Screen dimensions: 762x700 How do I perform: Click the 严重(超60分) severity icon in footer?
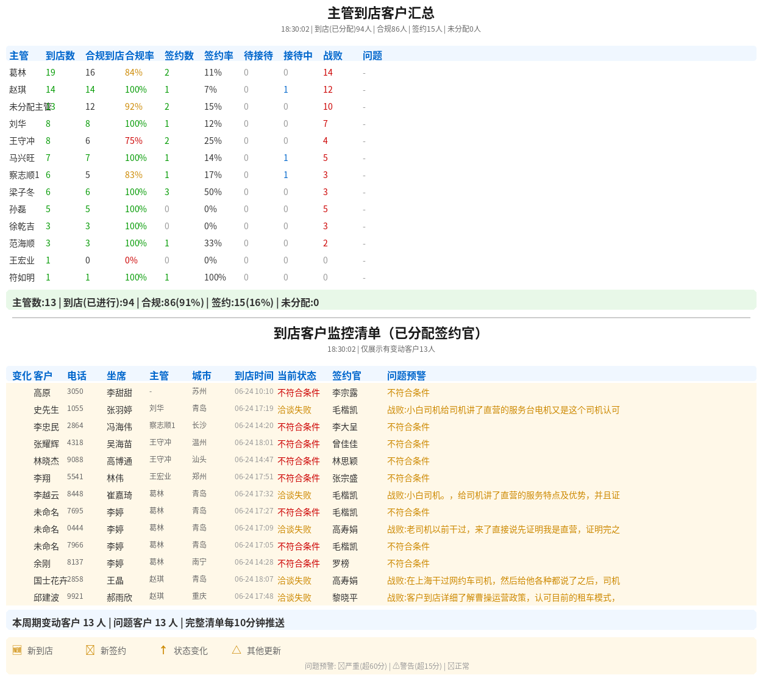pos(341,666)
